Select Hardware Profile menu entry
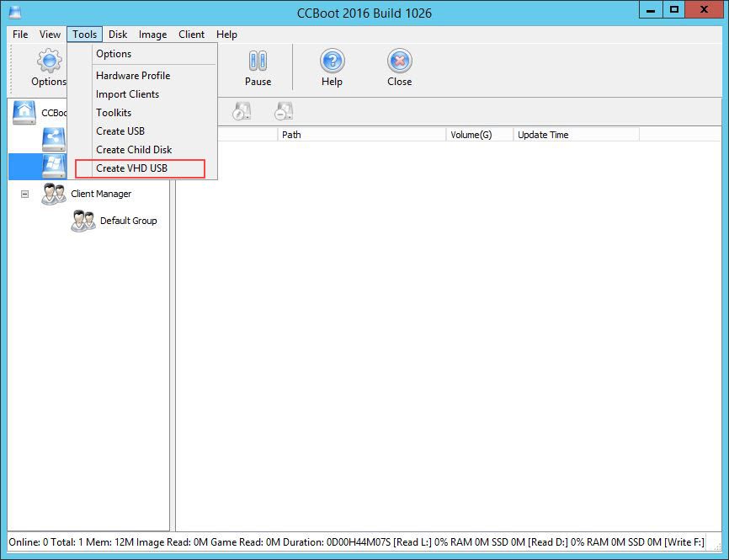Viewport: 729px width, 560px height. [141, 75]
